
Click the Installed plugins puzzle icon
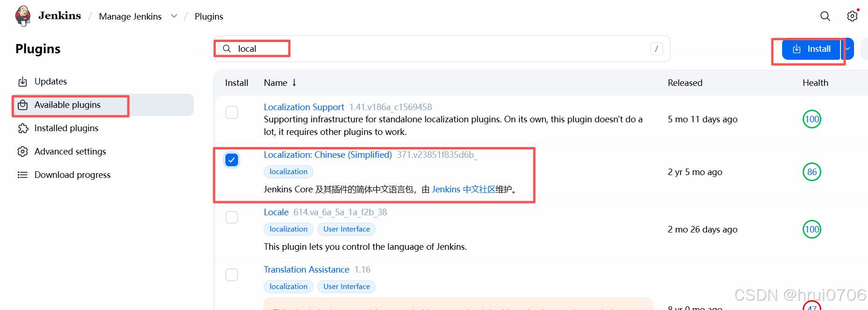[22, 128]
